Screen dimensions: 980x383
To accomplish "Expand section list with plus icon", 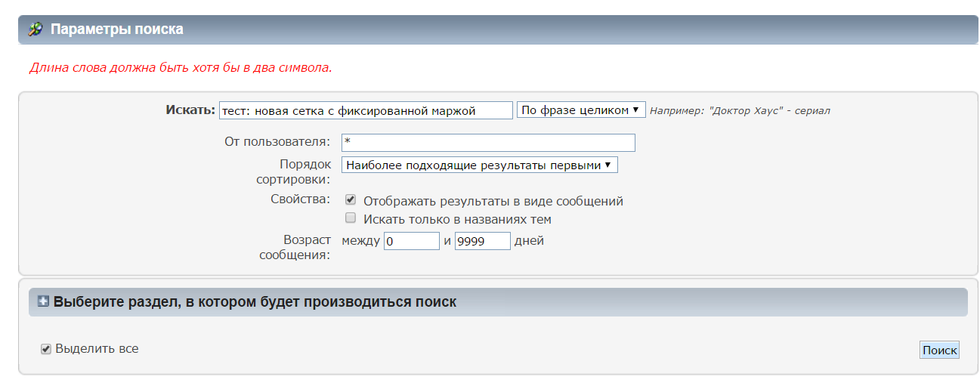I will (x=43, y=301).
